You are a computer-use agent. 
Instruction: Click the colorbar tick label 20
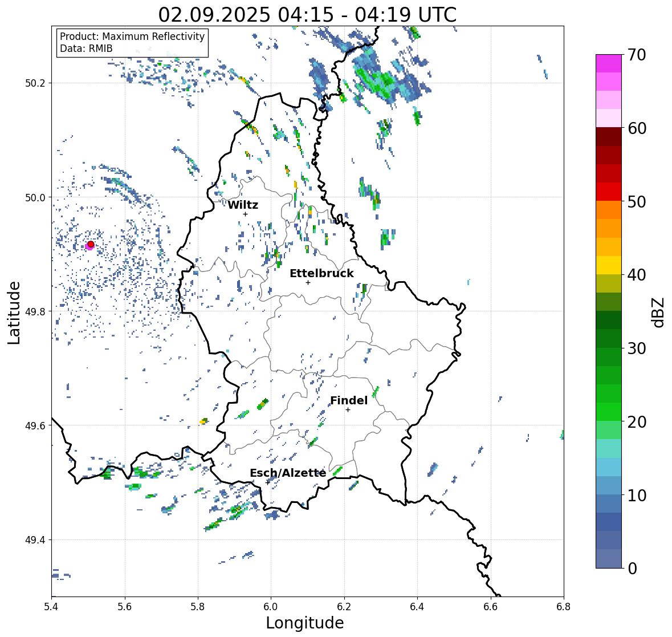[x=637, y=421]
